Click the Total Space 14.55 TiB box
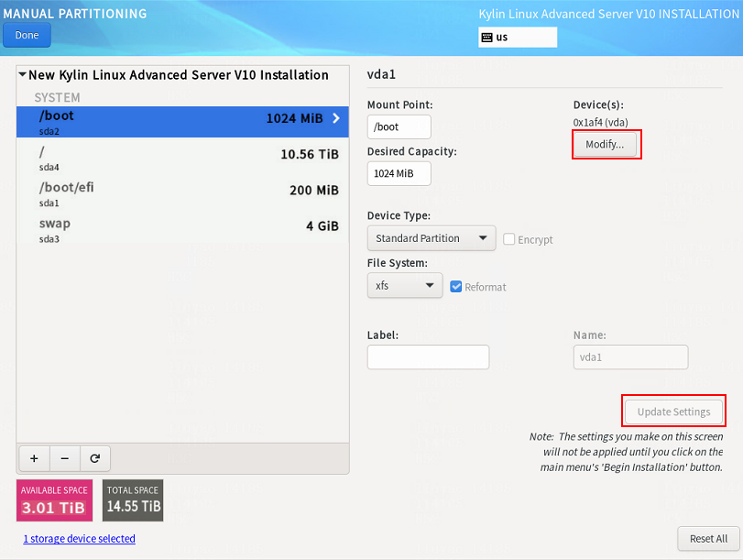 point(133,500)
